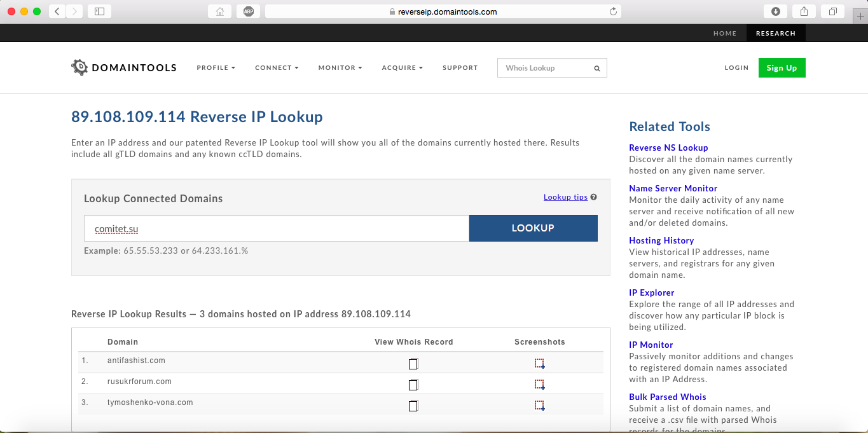Expand the Acquire dropdown menu
Image resolution: width=868 pixels, height=433 pixels.
402,67
